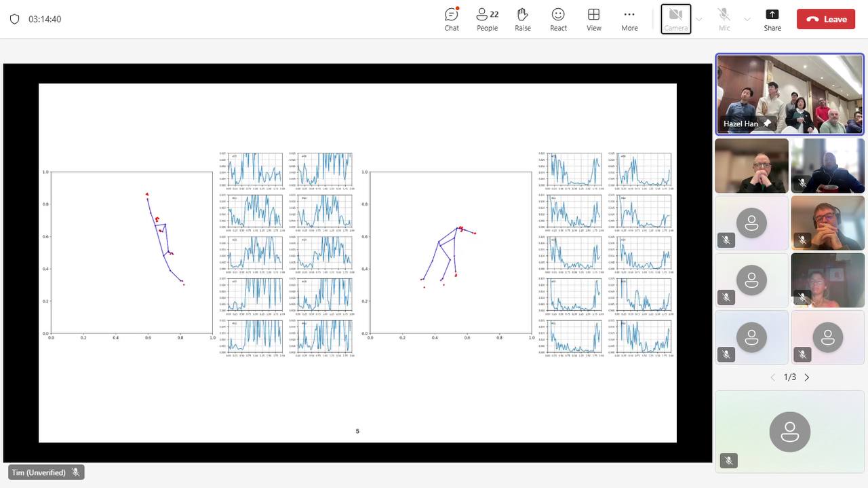Click the shield meeting security icon
Viewport: 868px width, 488px height.
point(15,19)
